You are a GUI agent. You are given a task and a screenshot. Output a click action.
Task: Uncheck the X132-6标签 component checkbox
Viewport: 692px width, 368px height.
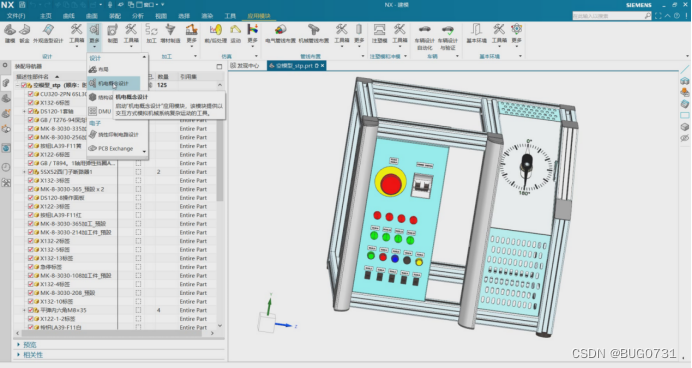coord(30,102)
